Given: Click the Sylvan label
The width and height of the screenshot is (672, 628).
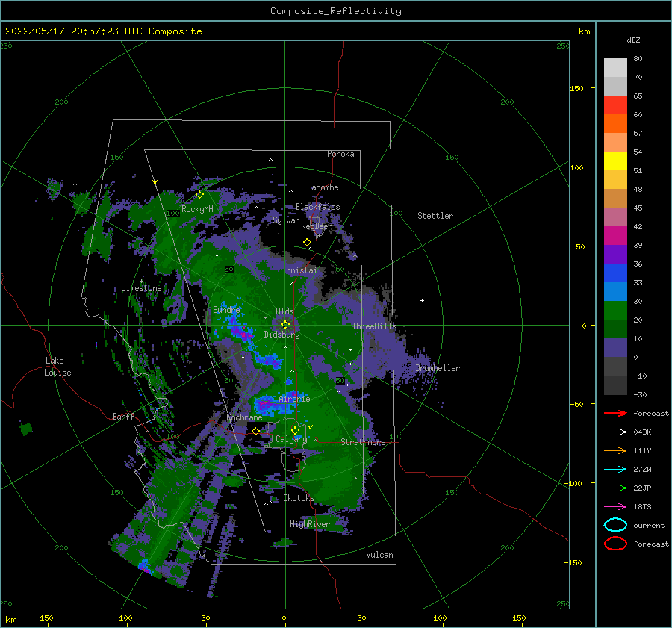Looking at the screenshot, I should [x=286, y=221].
